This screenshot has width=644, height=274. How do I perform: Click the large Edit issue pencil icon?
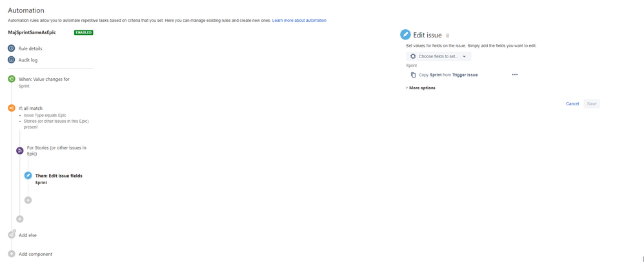point(405,34)
